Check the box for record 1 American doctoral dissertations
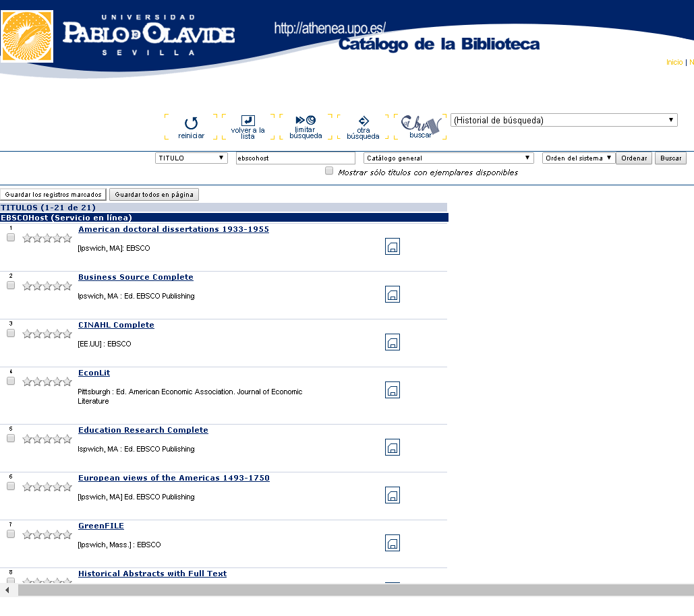The image size is (694, 616). [11, 237]
